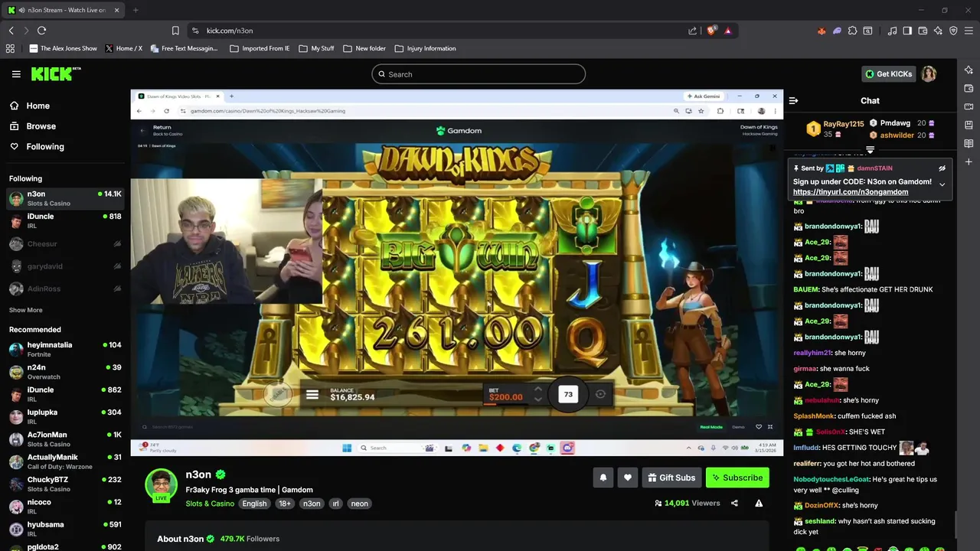The height and width of the screenshot is (551, 980).
Task: Click the browser address bar URL
Action: tap(230, 31)
